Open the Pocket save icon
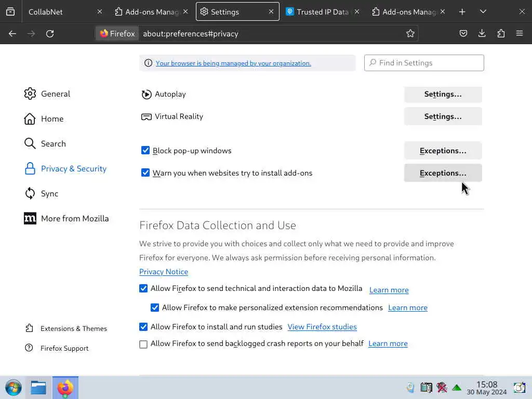532x399 pixels. click(x=463, y=33)
